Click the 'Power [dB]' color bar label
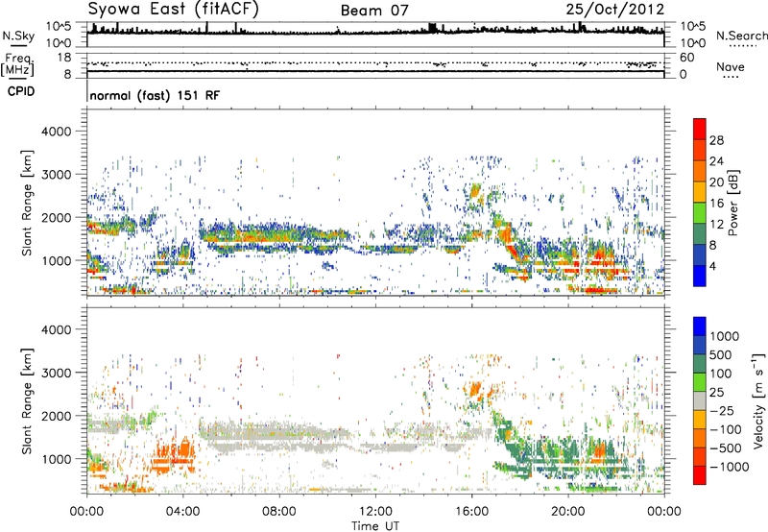Image resolution: width=768 pixels, height=532 pixels. (x=732, y=203)
